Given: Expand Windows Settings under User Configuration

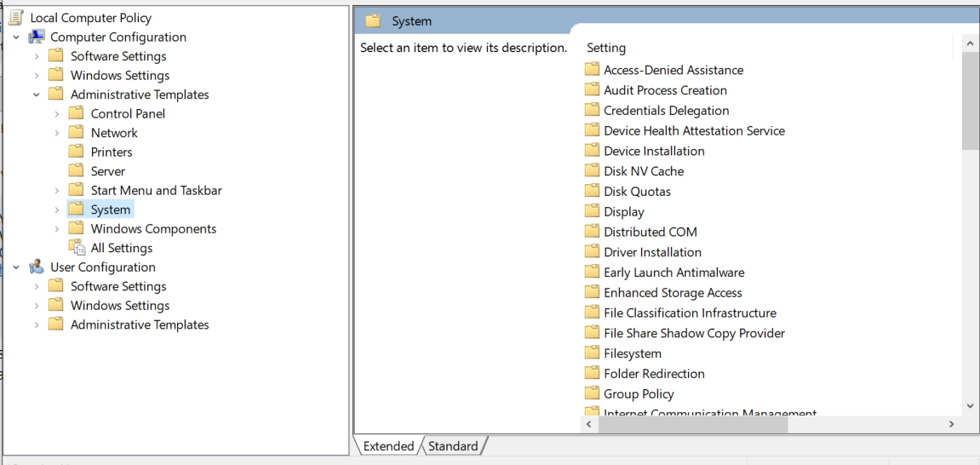Looking at the screenshot, I should coord(37,306).
